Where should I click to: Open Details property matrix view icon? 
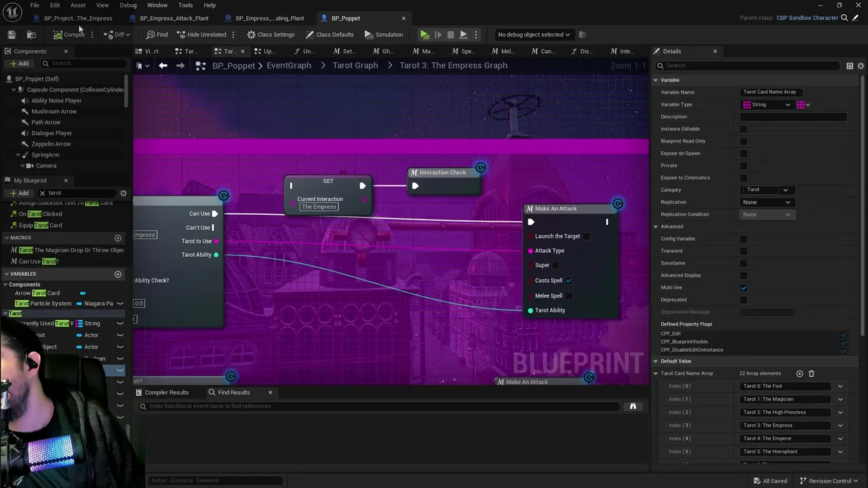click(x=850, y=66)
